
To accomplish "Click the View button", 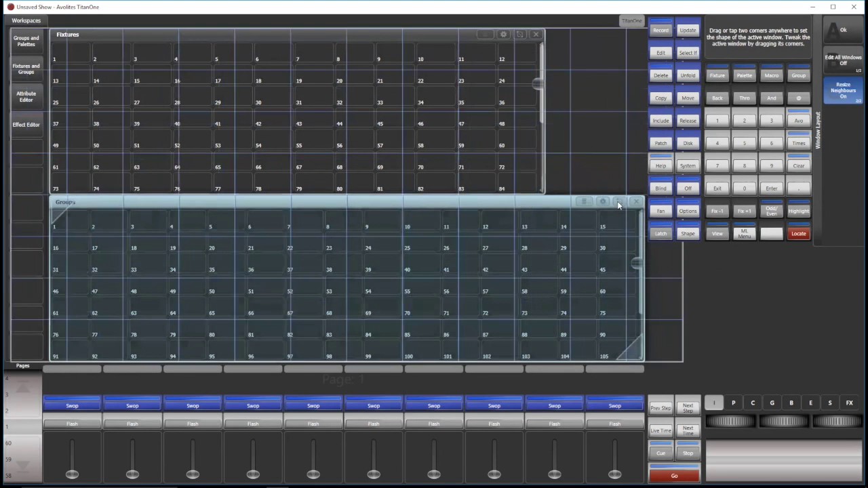I will [x=717, y=233].
